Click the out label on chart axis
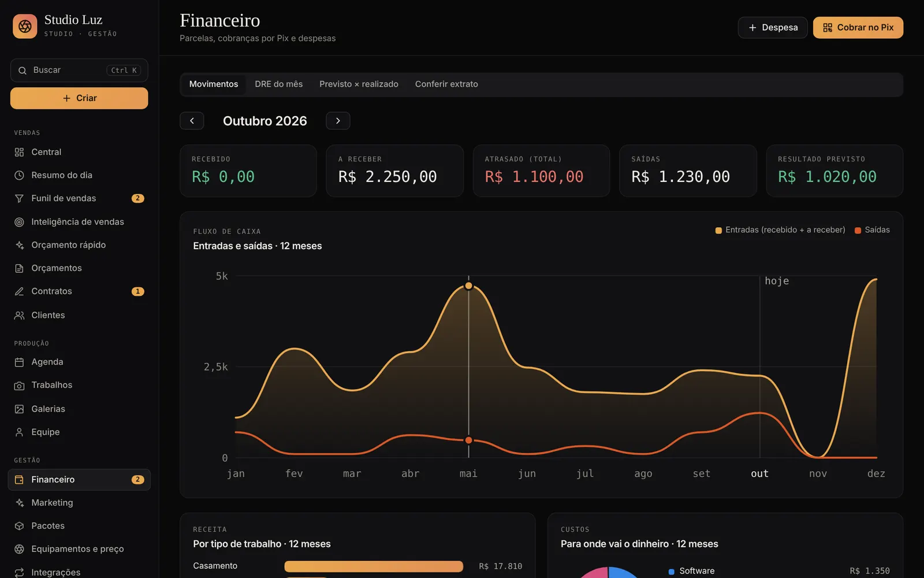This screenshot has width=924, height=578. click(759, 474)
